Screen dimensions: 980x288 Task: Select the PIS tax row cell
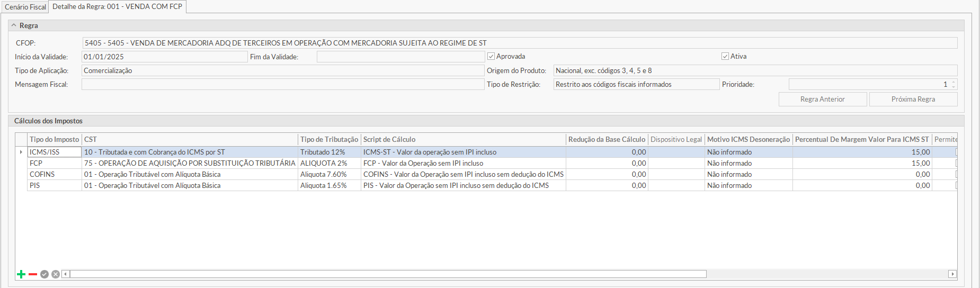pos(55,185)
